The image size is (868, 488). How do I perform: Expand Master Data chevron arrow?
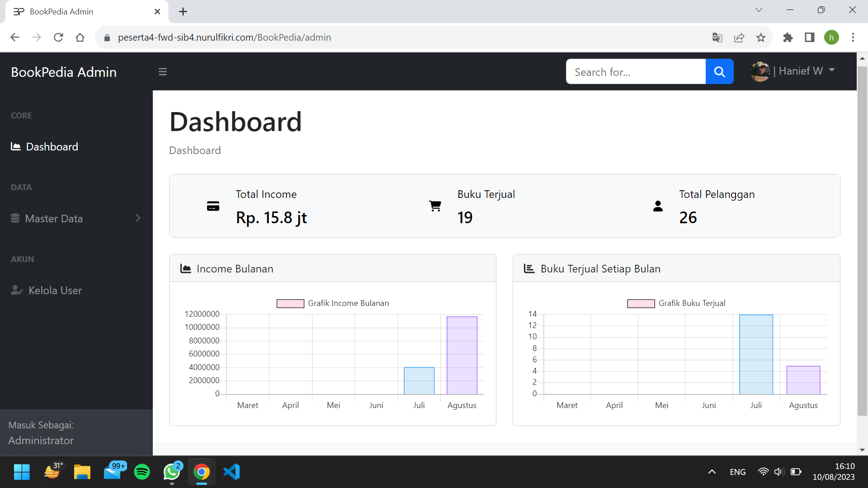[138, 218]
